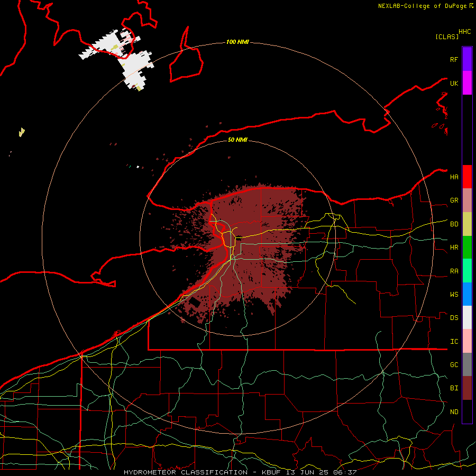
Task: Click the "100 NMI" range ring label
Action: pyautogui.click(x=237, y=42)
